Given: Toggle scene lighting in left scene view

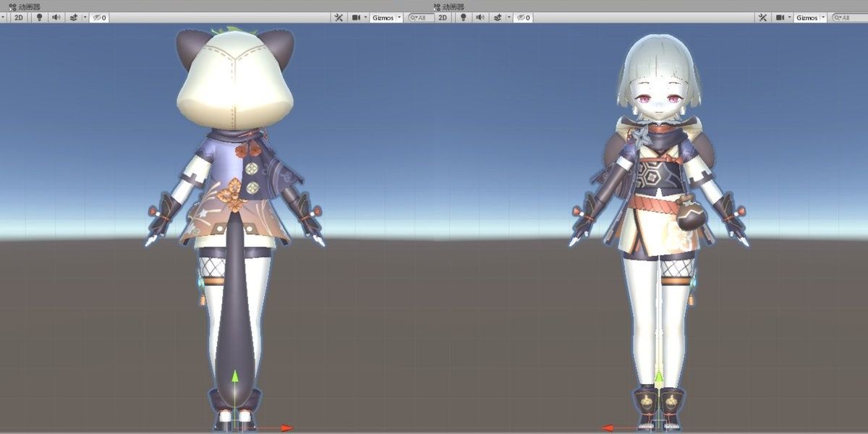Looking at the screenshot, I should pos(40,17).
